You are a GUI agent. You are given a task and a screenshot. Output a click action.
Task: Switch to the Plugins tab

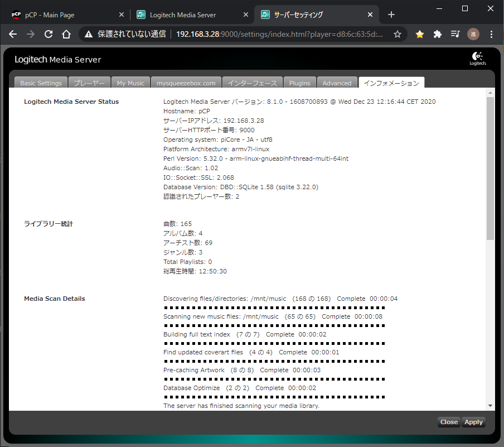(x=299, y=83)
